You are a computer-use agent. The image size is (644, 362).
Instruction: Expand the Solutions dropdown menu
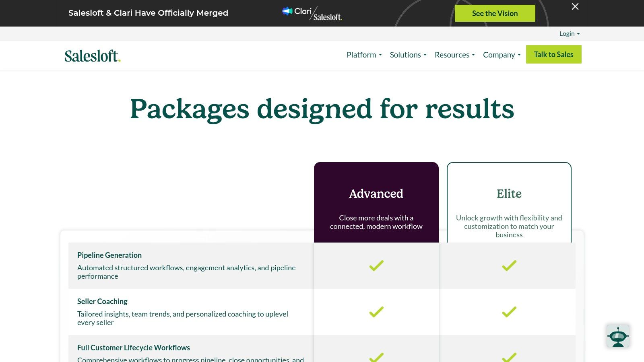[408, 55]
